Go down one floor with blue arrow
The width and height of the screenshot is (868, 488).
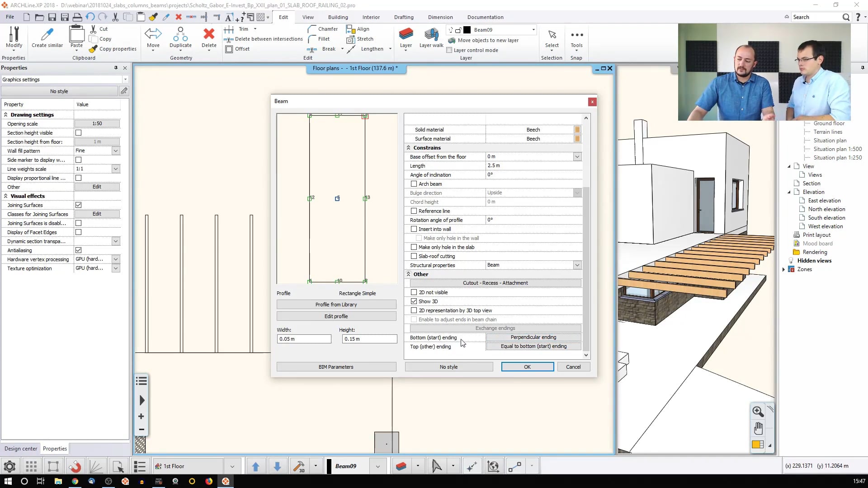point(278,466)
